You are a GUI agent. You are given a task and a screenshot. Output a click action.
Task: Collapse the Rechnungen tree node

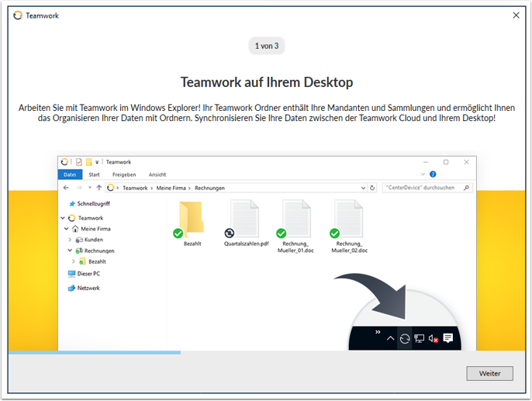point(70,251)
